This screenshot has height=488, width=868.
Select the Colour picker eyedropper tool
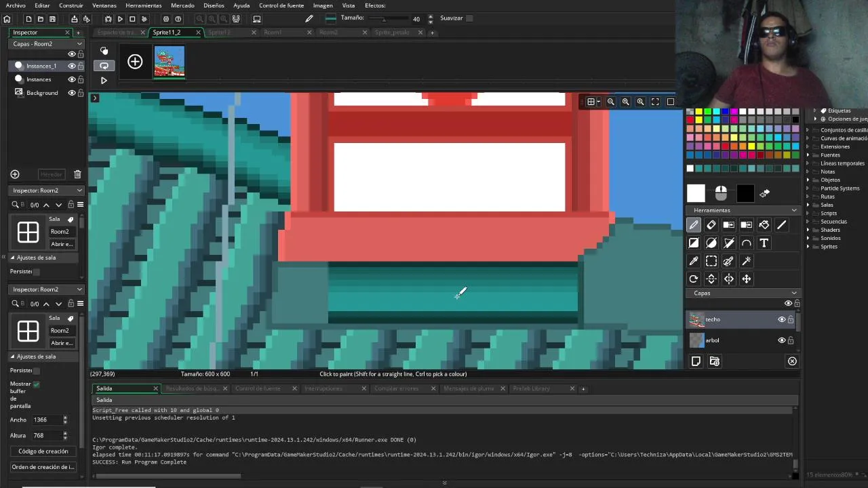(x=694, y=261)
